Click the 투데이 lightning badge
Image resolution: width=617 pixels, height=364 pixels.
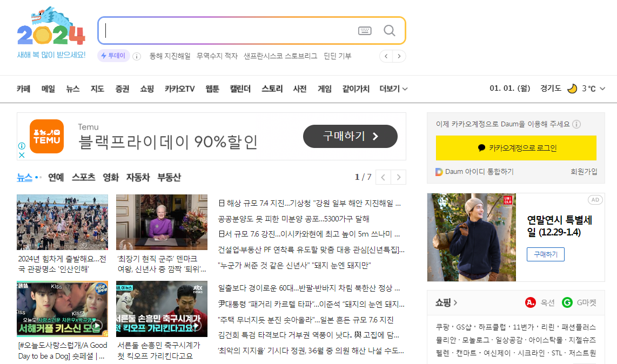(113, 56)
